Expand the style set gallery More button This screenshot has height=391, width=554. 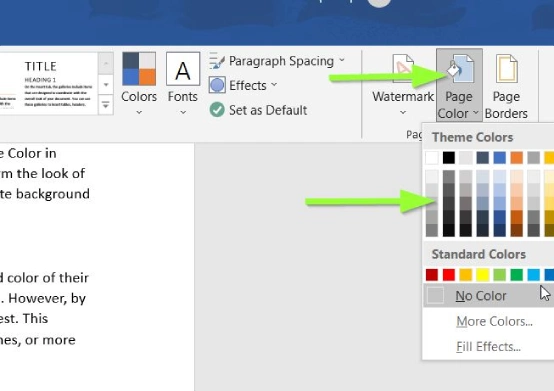[106, 105]
